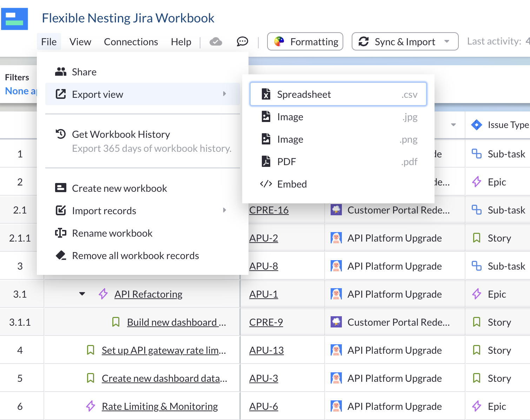Click the avatar icon in the APU-2 row

[336, 238]
